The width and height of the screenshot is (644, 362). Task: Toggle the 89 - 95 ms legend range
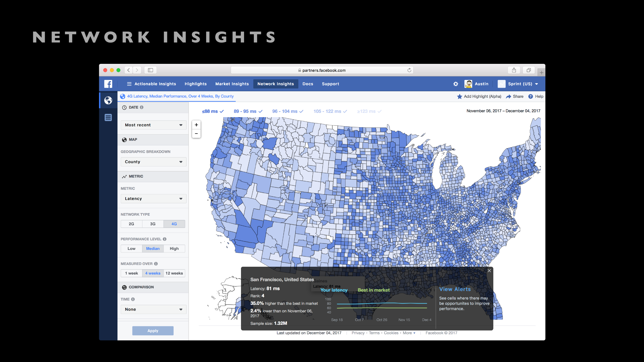(x=248, y=111)
